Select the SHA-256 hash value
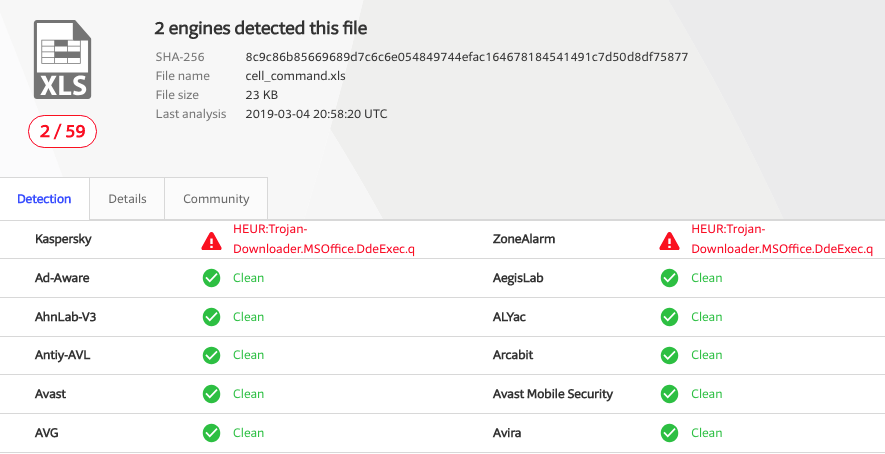The image size is (885, 454). pos(466,57)
